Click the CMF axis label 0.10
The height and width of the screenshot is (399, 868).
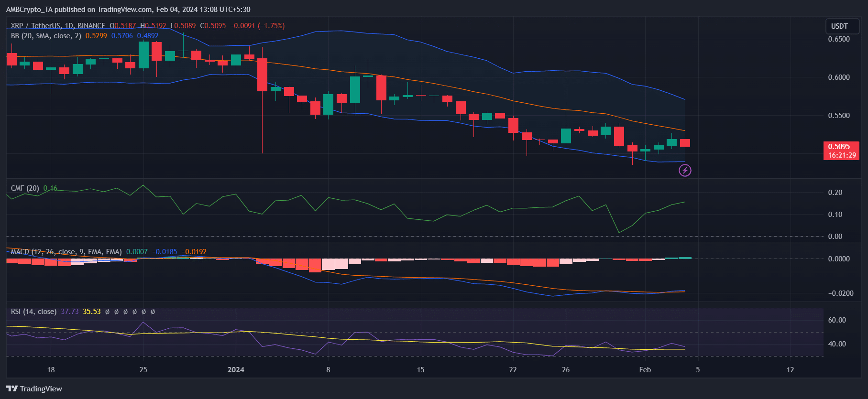835,215
